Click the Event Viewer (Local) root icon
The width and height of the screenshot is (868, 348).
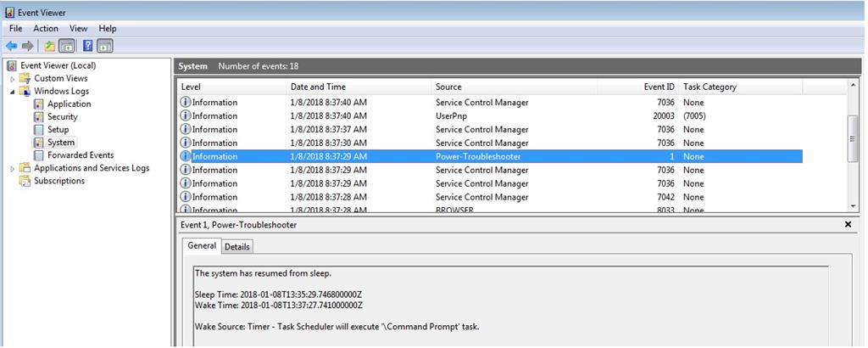[12, 65]
